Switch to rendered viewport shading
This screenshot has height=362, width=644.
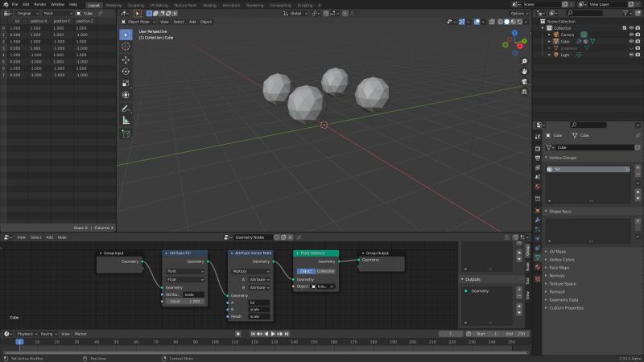[519, 22]
